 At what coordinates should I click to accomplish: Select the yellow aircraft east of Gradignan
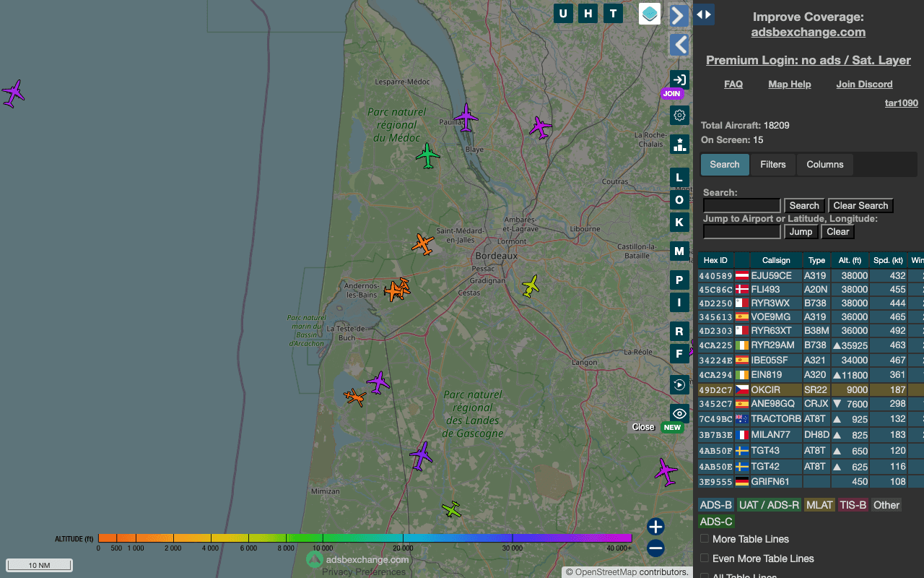point(531,286)
